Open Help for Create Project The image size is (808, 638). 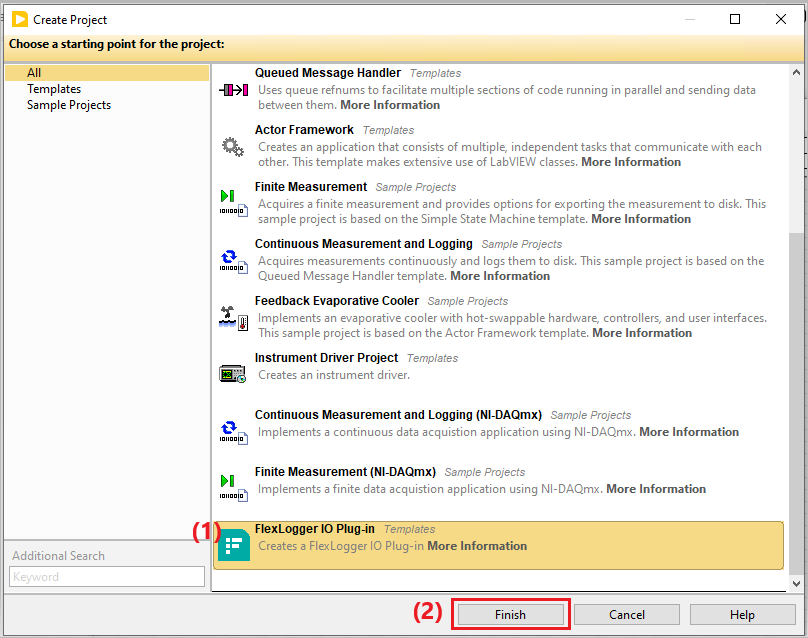point(742,614)
